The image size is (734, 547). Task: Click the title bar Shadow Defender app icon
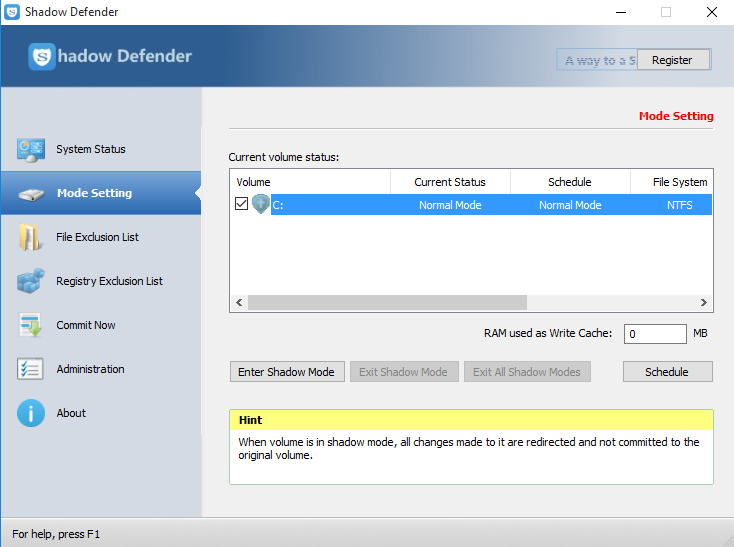pos(12,12)
